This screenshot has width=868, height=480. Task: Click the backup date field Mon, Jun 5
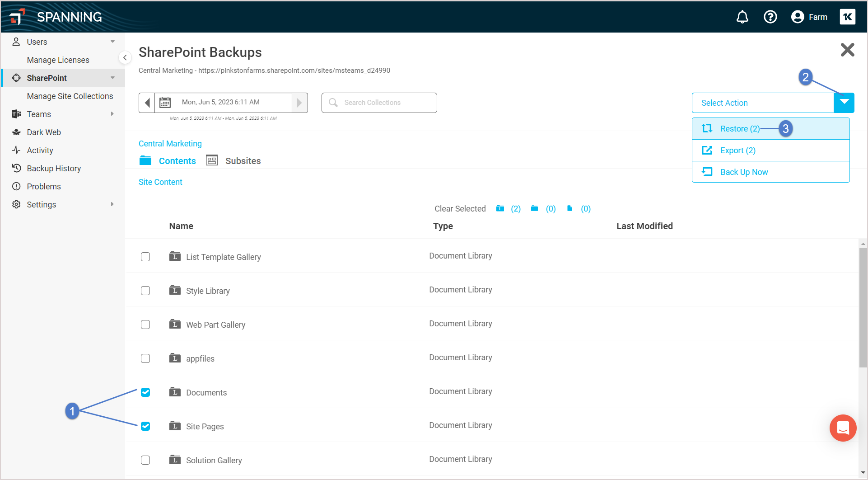click(223, 103)
